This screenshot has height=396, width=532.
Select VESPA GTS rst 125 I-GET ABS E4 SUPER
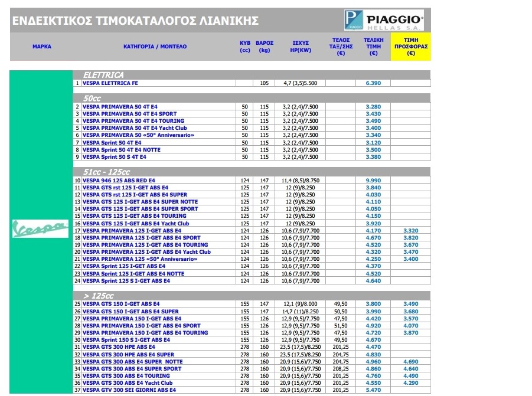point(135,195)
